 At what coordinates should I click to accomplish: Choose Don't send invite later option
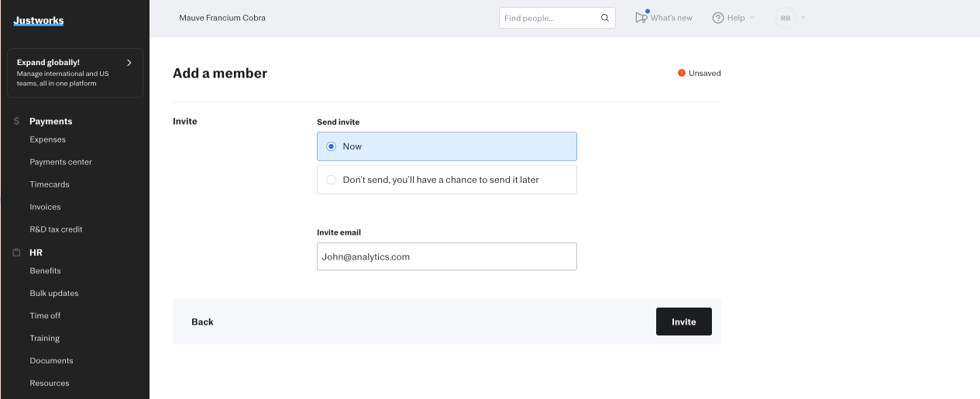click(332, 180)
